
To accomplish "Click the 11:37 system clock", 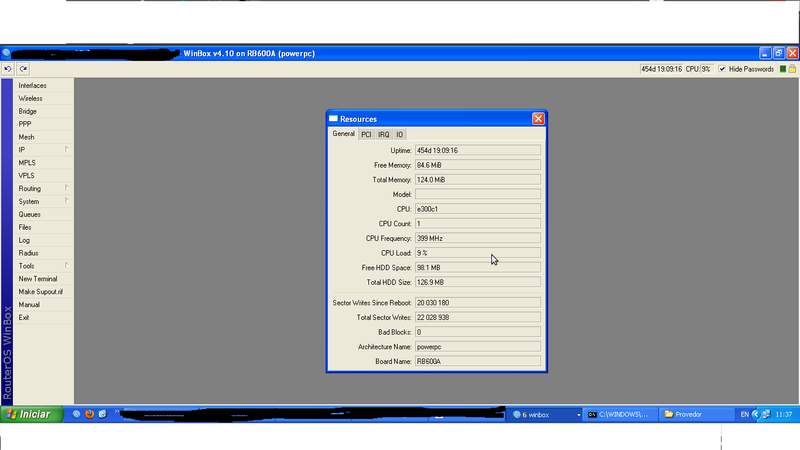I will [784, 415].
